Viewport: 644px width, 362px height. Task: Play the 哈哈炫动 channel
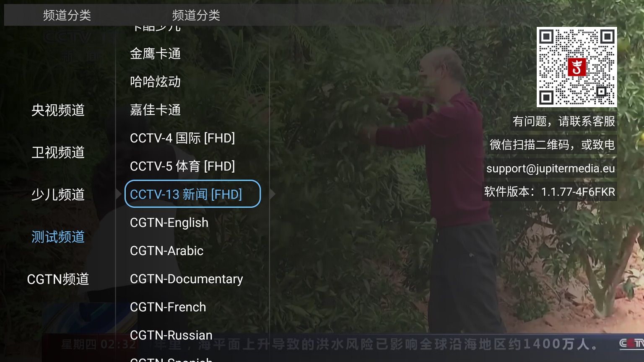[x=155, y=82]
